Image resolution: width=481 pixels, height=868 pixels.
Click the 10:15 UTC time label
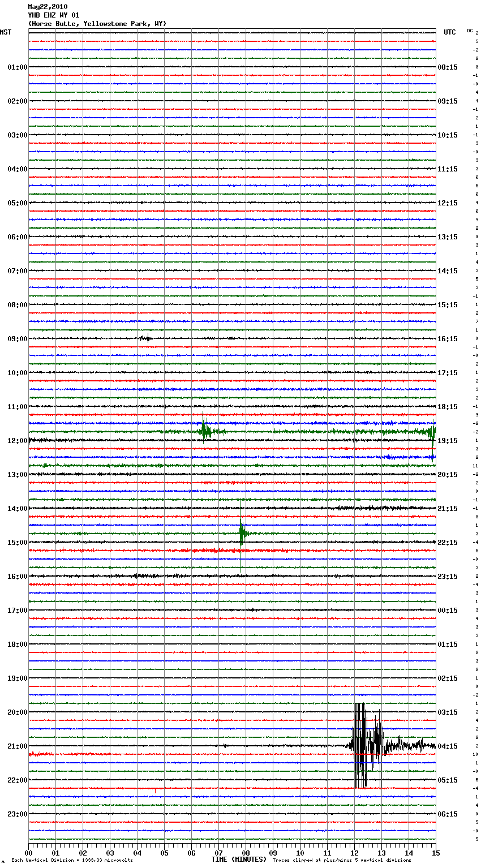point(448,135)
